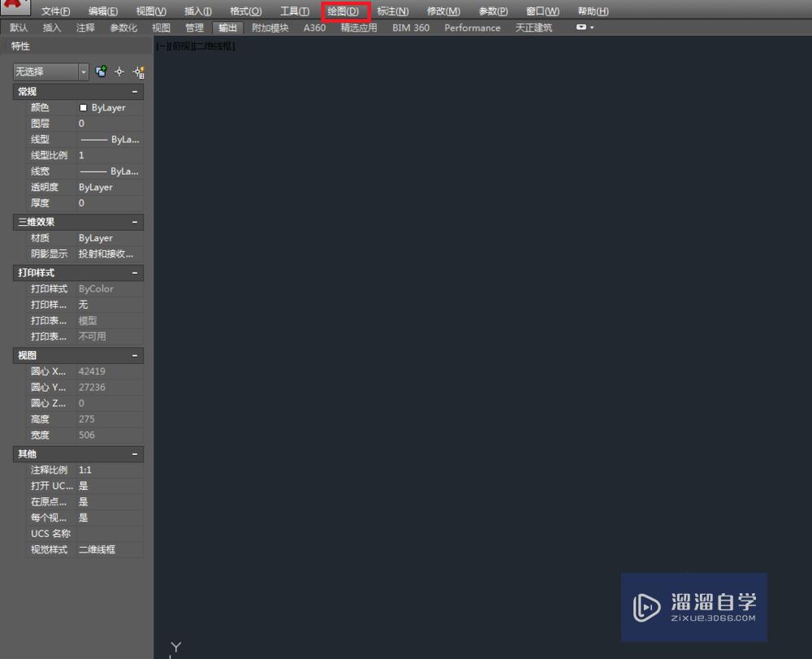Open the 无选择 selection dropdown

point(82,72)
